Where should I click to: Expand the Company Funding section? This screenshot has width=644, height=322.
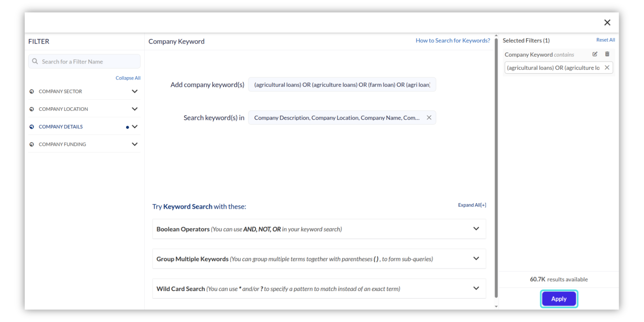135,144
